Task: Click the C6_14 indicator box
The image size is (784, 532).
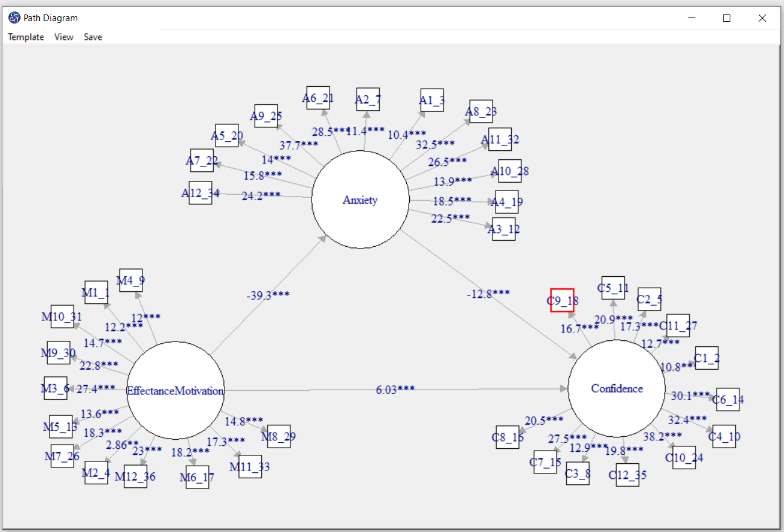Action: pyautogui.click(x=728, y=399)
